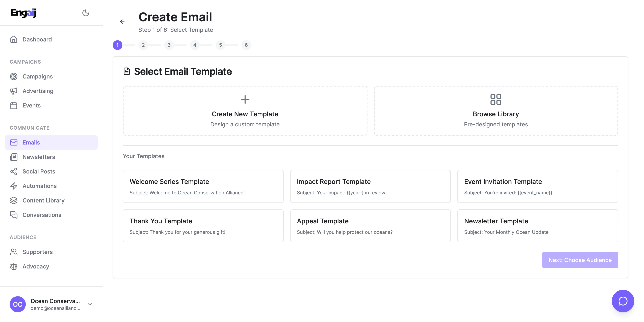Click the Create New Template plus icon

click(245, 99)
